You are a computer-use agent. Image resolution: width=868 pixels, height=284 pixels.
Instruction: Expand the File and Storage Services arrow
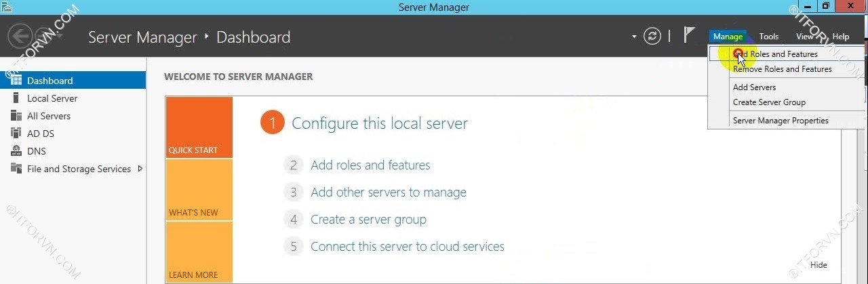[140, 169]
